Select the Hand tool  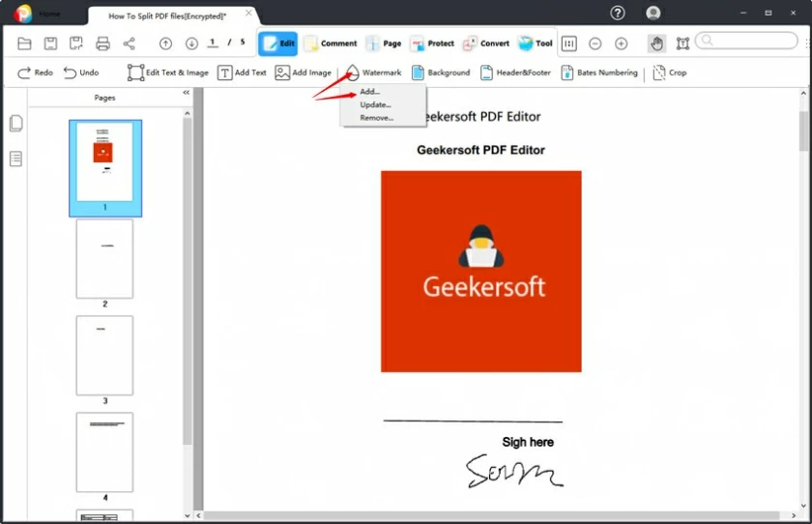click(x=656, y=44)
